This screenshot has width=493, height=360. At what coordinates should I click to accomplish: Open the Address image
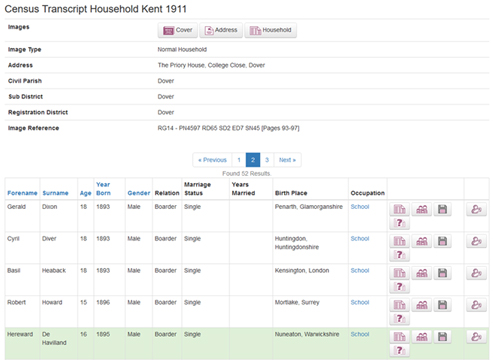(221, 30)
